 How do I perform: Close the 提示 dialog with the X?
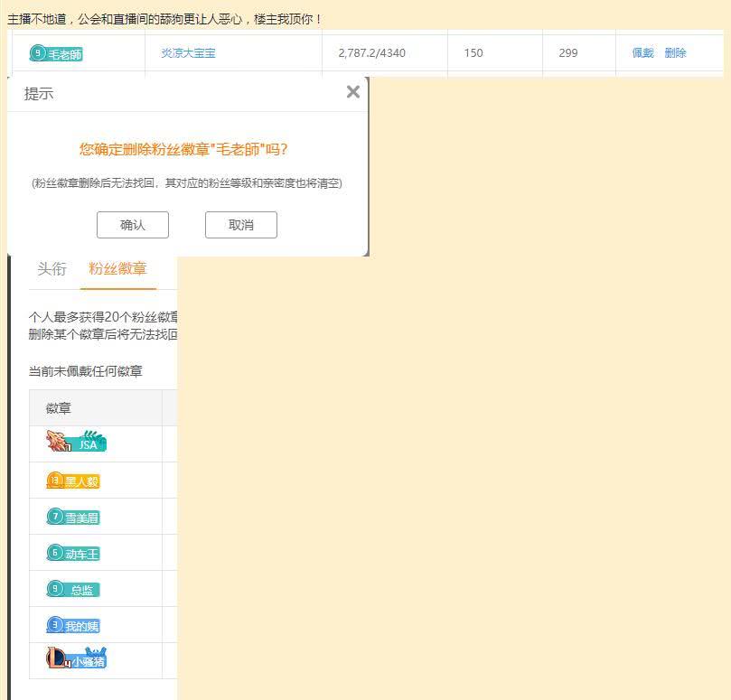point(352,91)
